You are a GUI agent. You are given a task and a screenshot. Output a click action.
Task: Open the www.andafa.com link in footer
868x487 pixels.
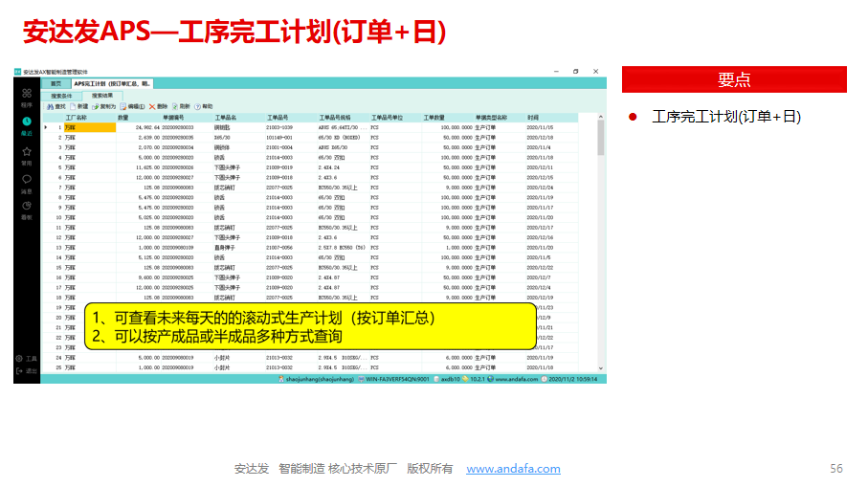[x=513, y=469]
